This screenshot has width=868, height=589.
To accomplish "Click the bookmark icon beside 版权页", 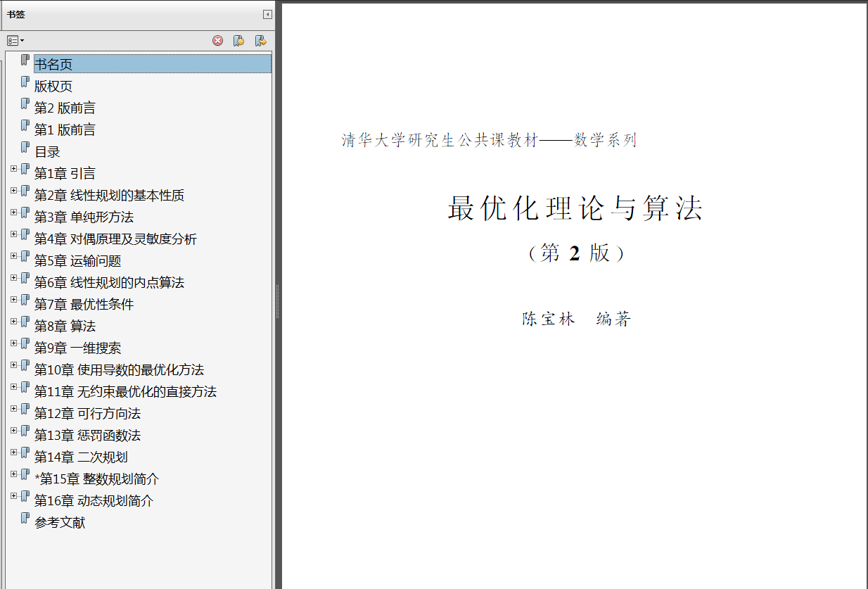I will [x=25, y=82].
